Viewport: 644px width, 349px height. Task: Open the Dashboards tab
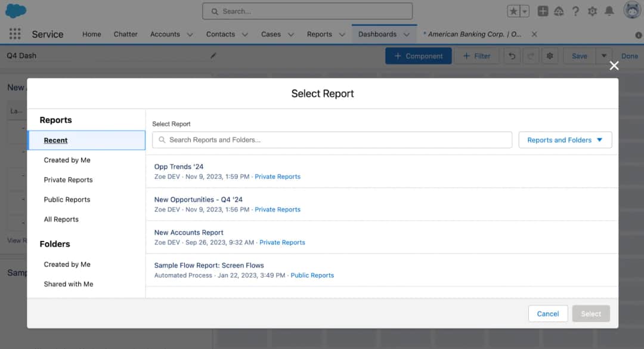click(x=377, y=34)
